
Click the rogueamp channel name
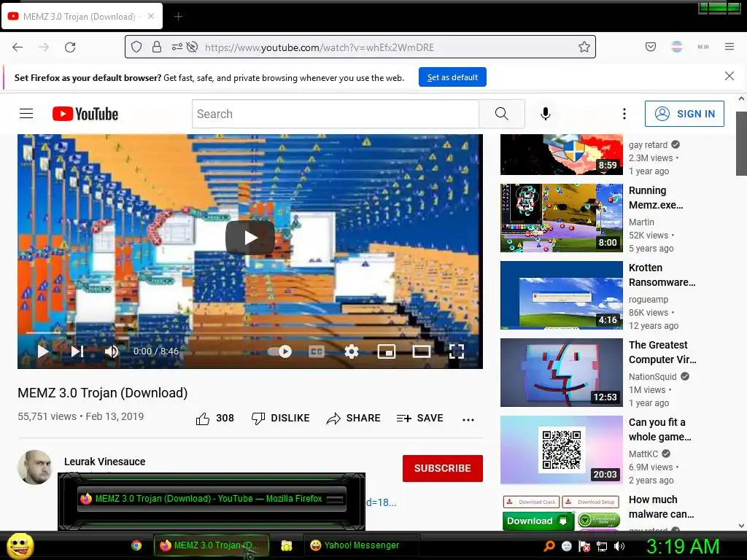pos(649,300)
